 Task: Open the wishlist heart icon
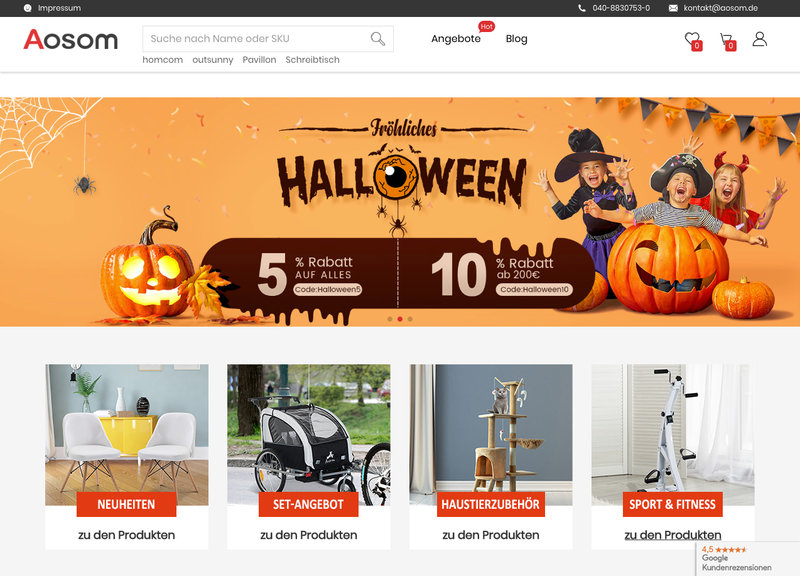click(693, 40)
